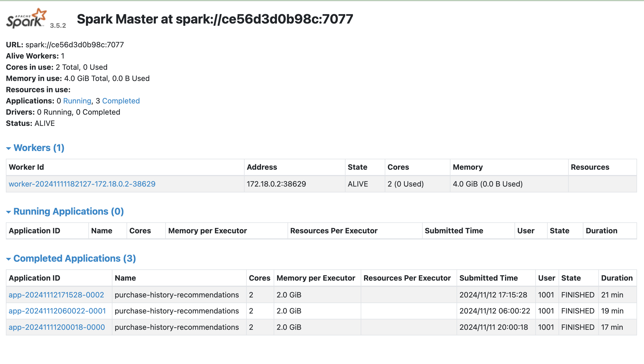Open the Running applications link
The width and height of the screenshot is (644, 364).
click(77, 101)
